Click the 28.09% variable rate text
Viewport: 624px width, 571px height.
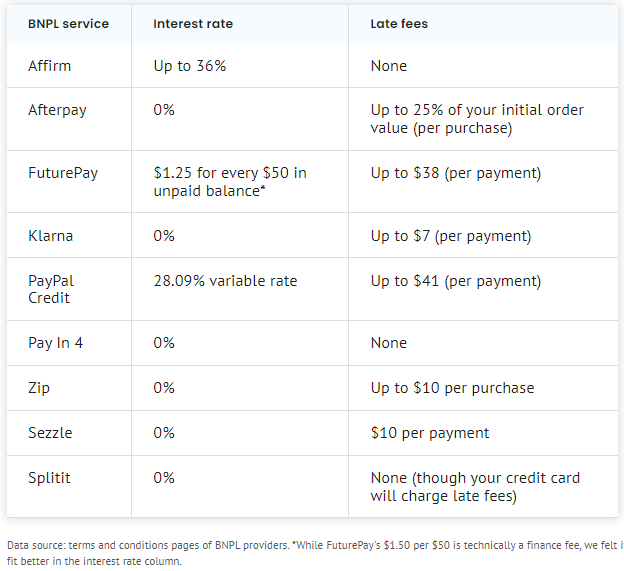(x=225, y=281)
